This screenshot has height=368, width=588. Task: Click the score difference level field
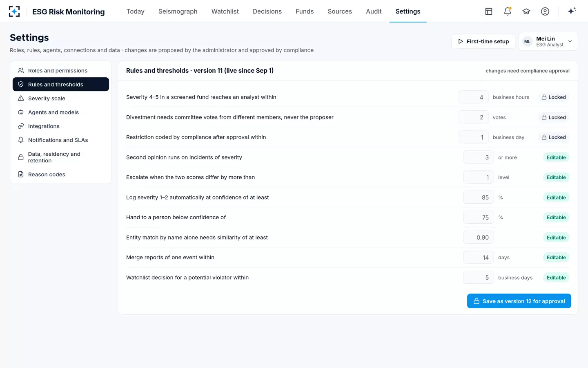[x=478, y=177]
